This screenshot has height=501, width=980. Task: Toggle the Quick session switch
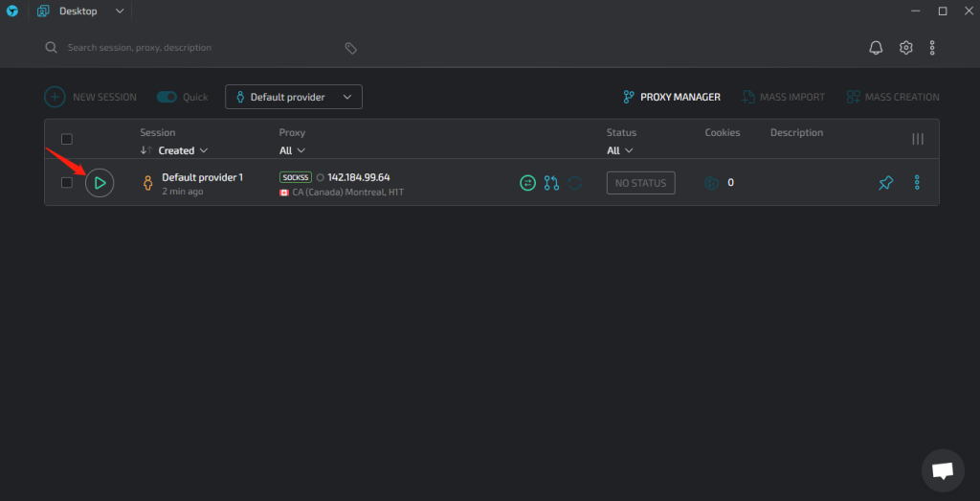pos(167,97)
